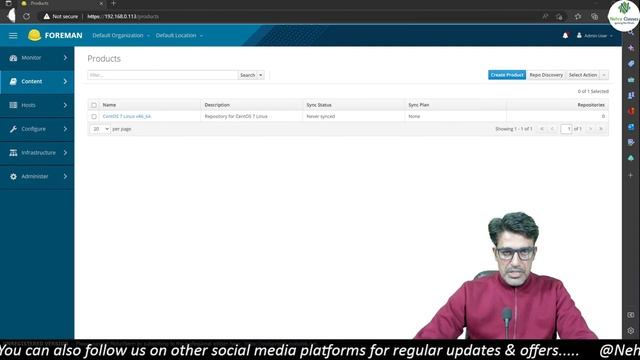This screenshot has height=360, width=640.
Task: Go to the last page of results
Action: pos(601,129)
